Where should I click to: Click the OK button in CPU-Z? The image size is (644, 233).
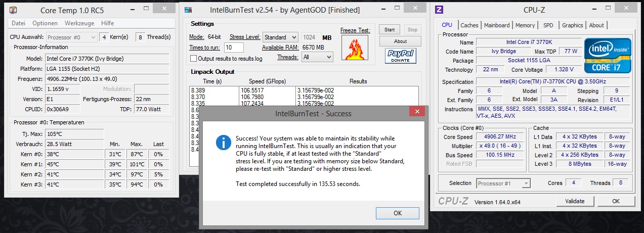pos(616,201)
